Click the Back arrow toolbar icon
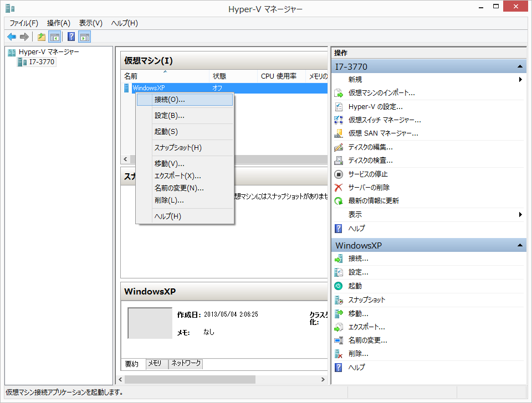This screenshot has width=532, height=403. 12,37
